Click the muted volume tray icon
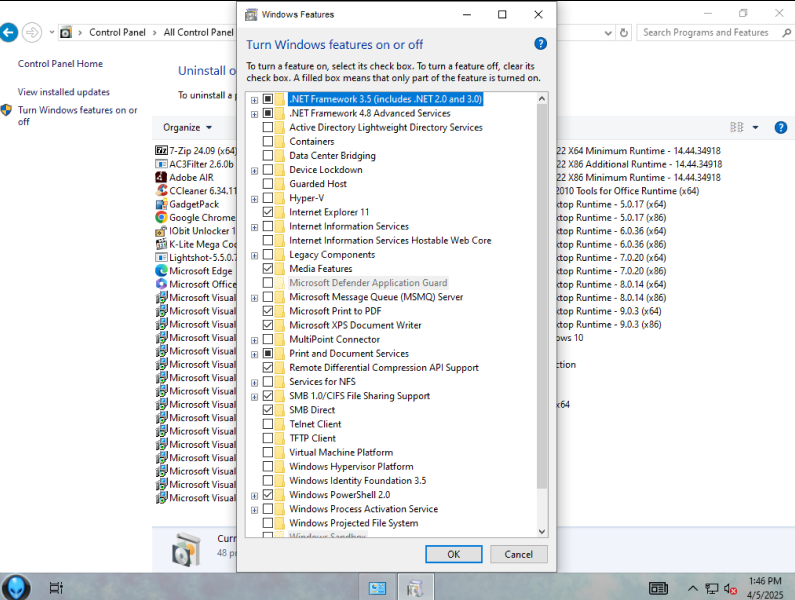Screen dimensions: 795x600 (x=730, y=588)
